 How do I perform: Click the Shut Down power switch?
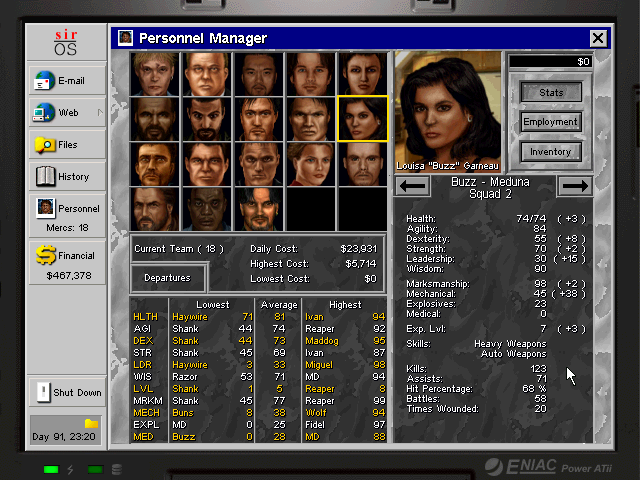(x=43, y=392)
